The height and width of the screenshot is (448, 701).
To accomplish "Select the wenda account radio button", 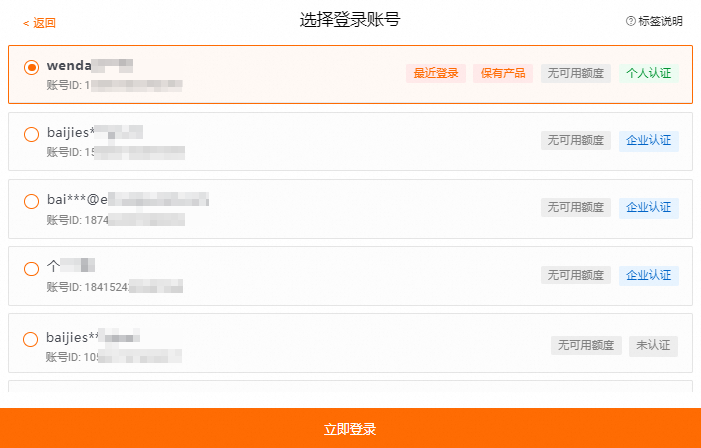I will (31, 67).
